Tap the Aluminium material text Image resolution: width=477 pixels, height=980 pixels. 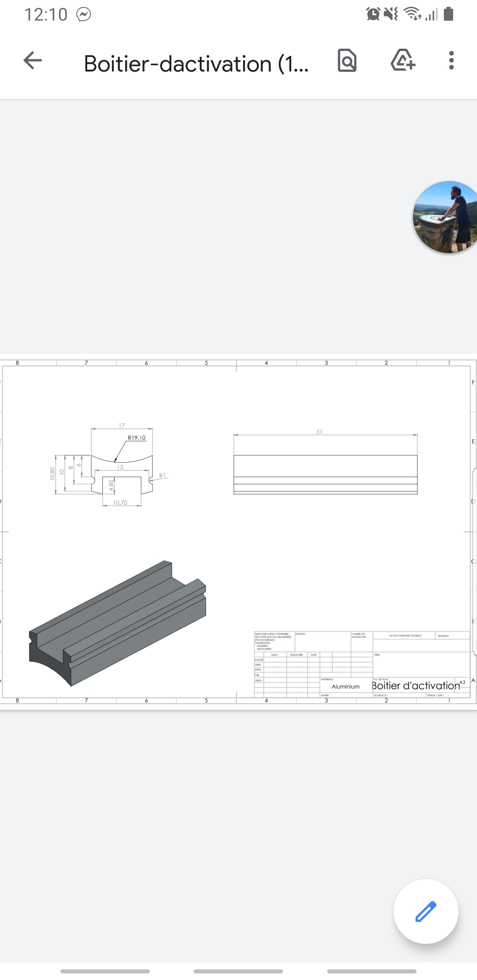point(345,686)
